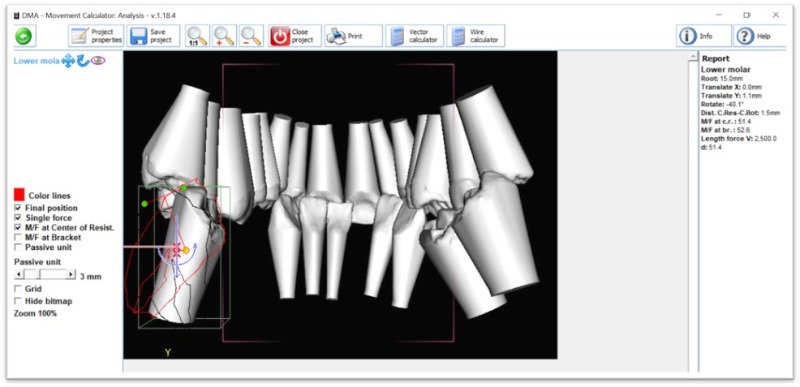Click the red Color lines swatch

tap(19, 195)
